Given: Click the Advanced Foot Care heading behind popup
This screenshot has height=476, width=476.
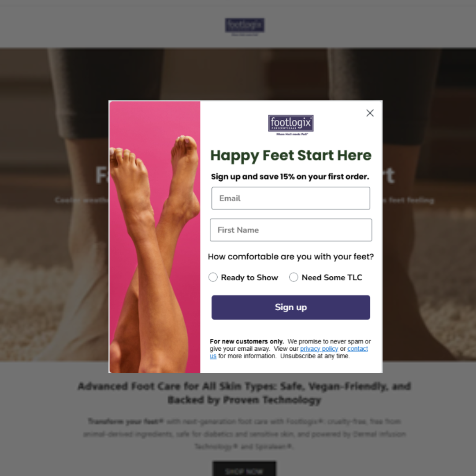Looking at the screenshot, I should point(244,393).
